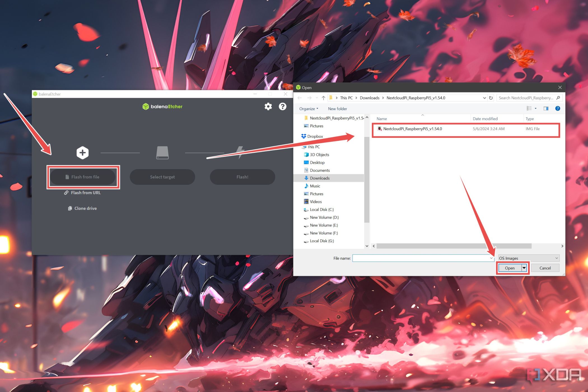Screen dimensions: 588x392
Task: Open Desktop folder in sidebar
Action: pos(314,162)
